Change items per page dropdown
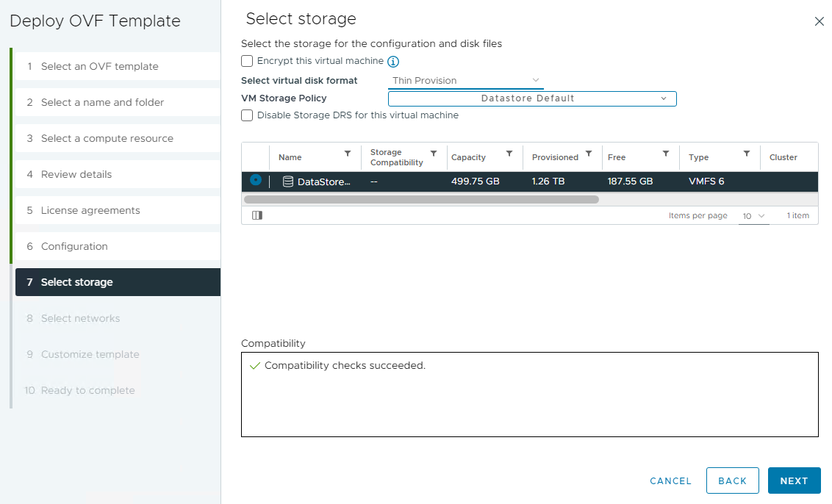This screenshot has width=832, height=504. click(753, 215)
